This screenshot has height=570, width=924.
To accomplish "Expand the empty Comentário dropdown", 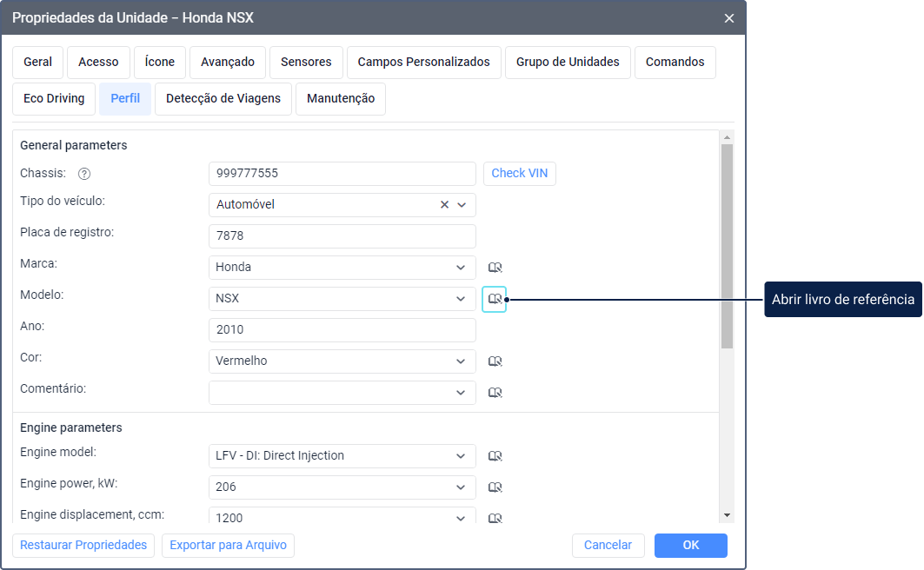I will point(461,393).
